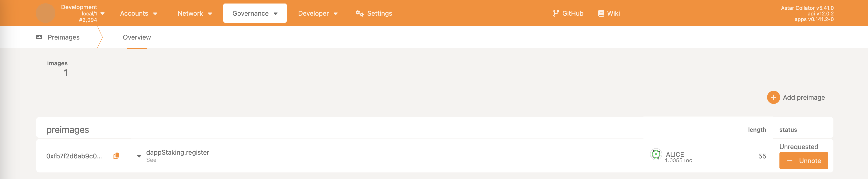Viewport: 868px width, 179px height.
Task: Select the Overview tab
Action: pos(137,37)
